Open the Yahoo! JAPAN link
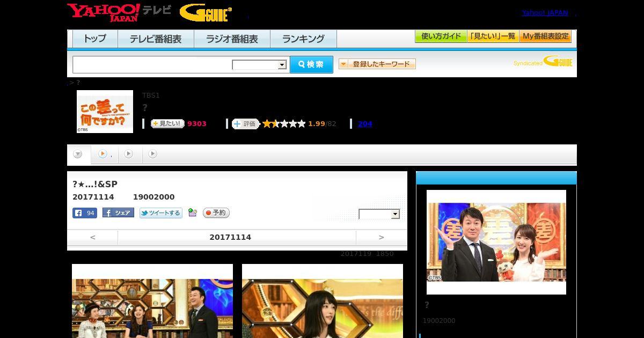 point(545,13)
